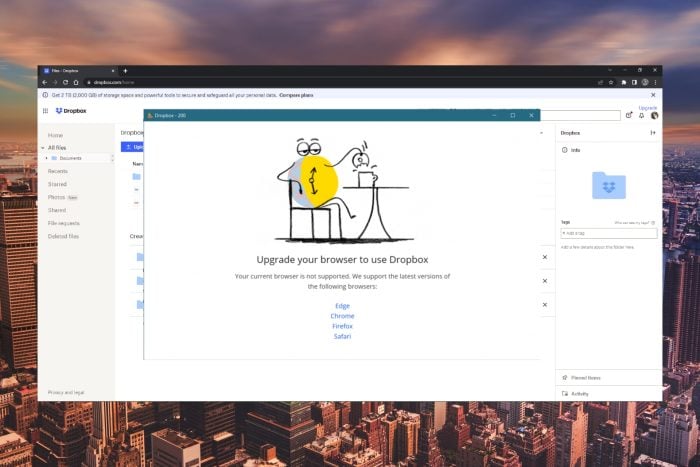700x467 pixels.
Task: Select the Files - Dropbox browser tab
Action: click(79, 71)
